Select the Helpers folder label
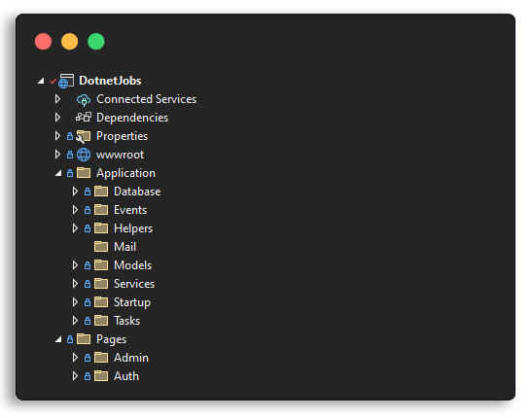Image resolution: width=532 pixels, height=418 pixels. [133, 228]
